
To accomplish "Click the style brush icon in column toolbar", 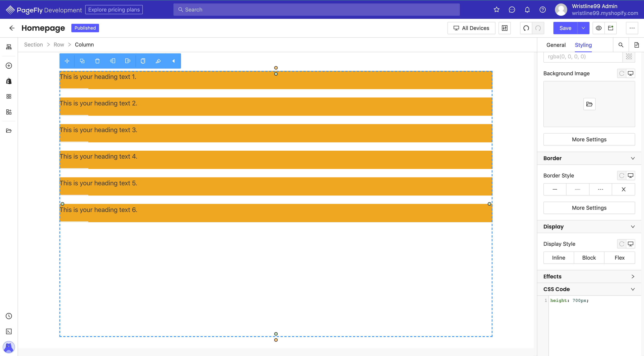I will tap(158, 61).
